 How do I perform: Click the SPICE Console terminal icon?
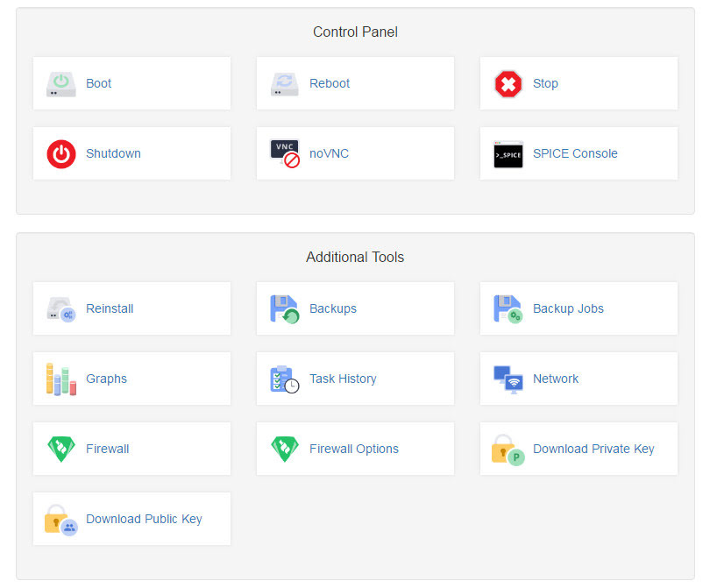507,153
